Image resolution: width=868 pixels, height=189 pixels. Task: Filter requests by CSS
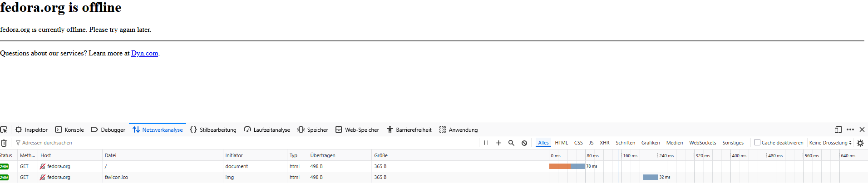coord(578,143)
